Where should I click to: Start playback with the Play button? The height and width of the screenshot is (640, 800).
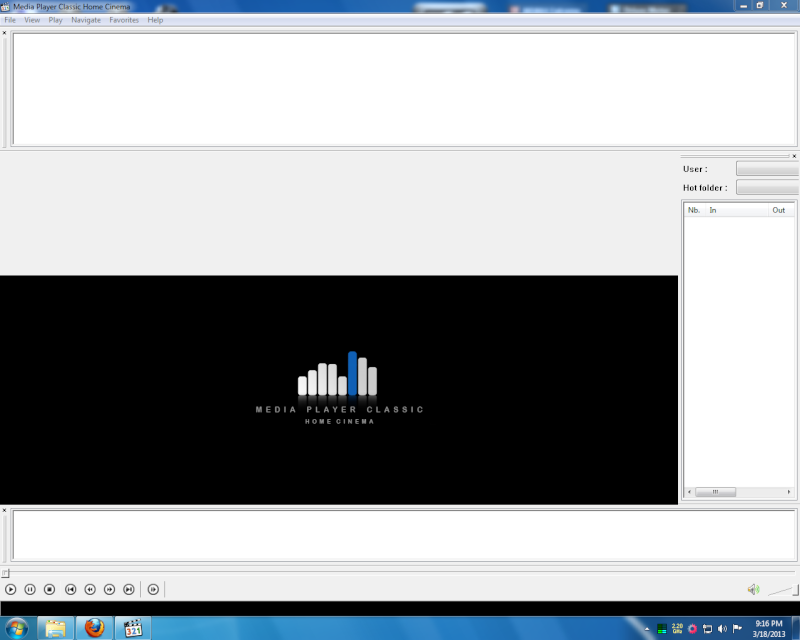(x=11, y=589)
